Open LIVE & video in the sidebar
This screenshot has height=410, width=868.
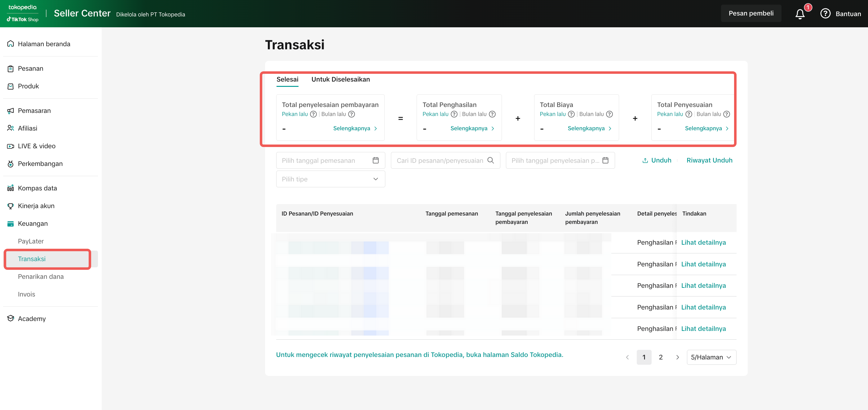36,146
